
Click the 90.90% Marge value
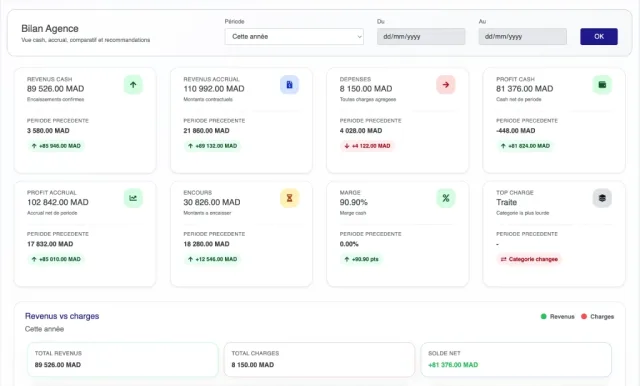pos(353,202)
